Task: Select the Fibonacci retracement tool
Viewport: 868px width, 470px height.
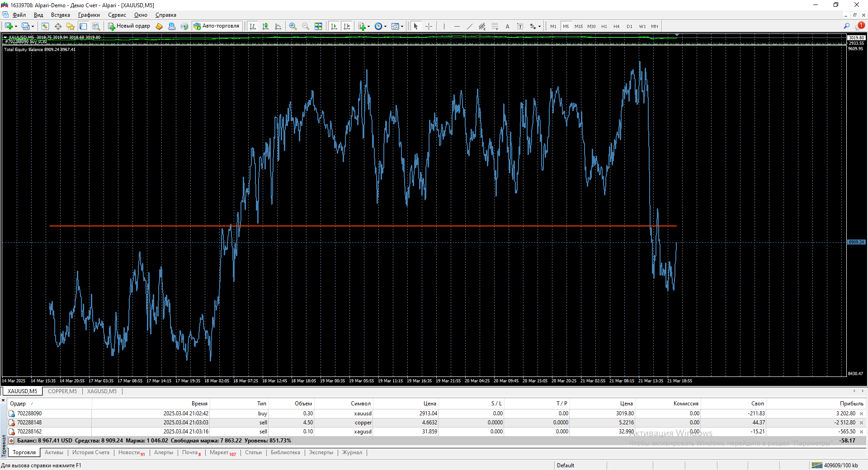Action: [495, 26]
